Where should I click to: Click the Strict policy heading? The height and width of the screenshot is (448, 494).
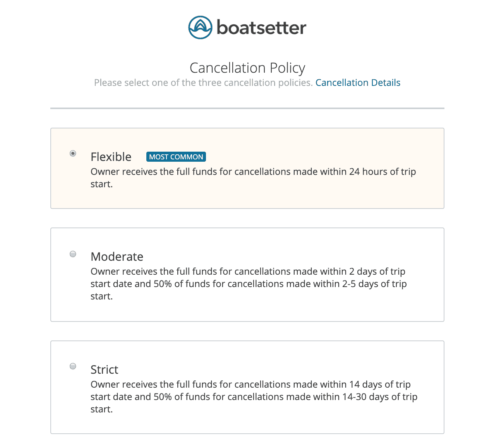(104, 369)
